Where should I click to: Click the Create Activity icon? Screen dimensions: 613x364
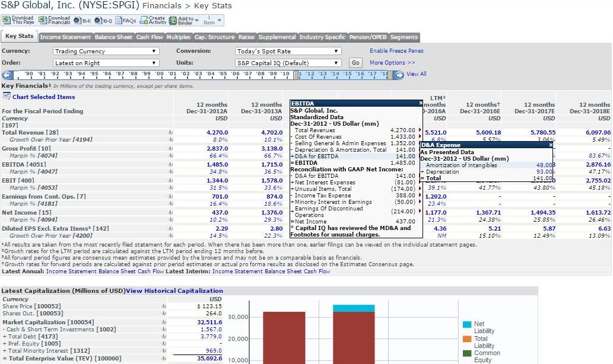pyautogui.click(x=144, y=20)
